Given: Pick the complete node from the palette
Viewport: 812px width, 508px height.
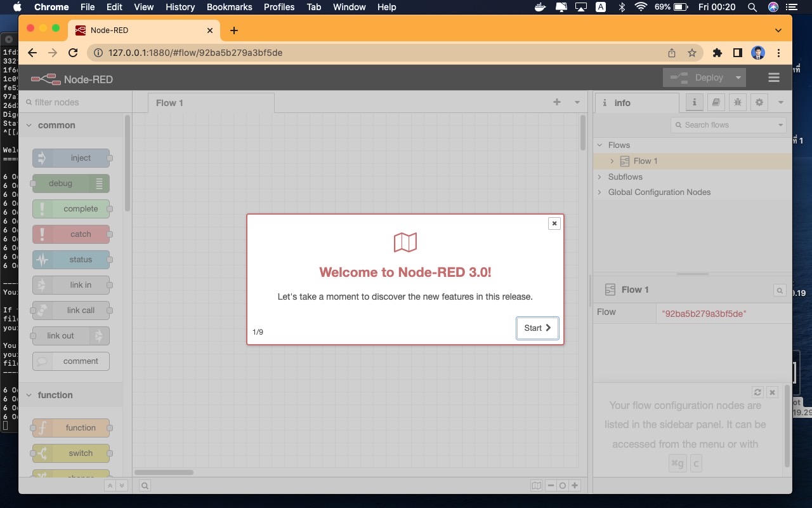Looking at the screenshot, I should (x=71, y=209).
